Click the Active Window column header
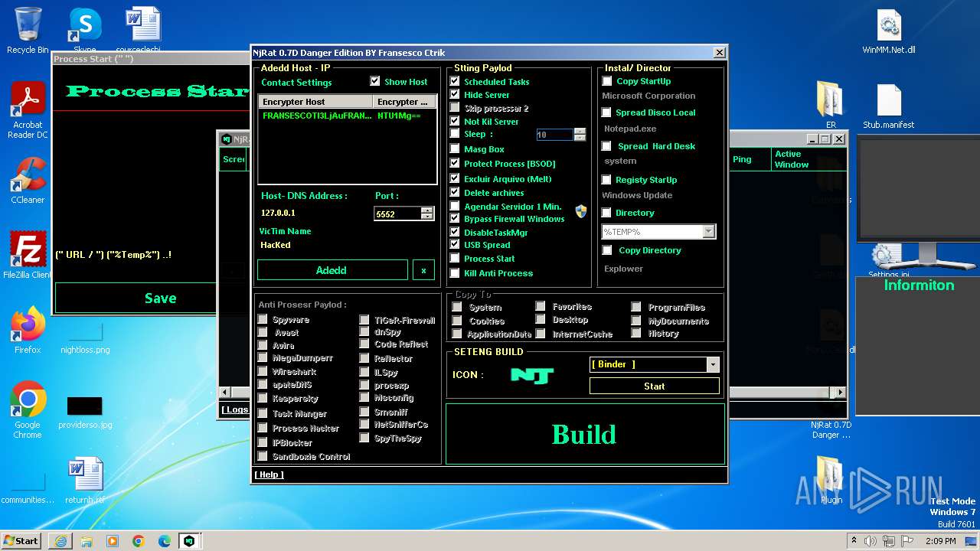 pos(808,159)
